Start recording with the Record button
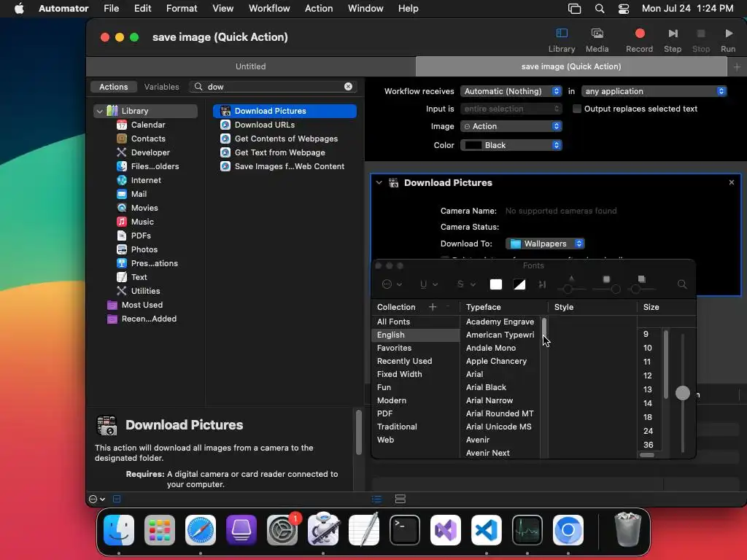 pyautogui.click(x=639, y=40)
